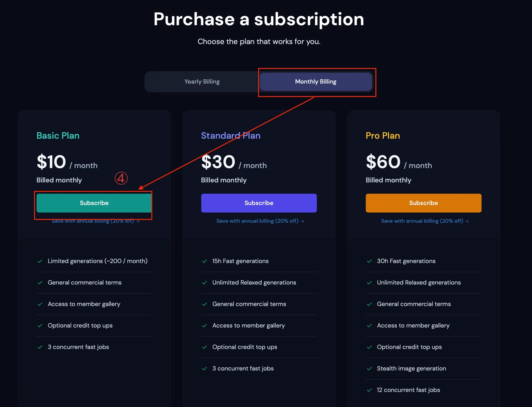This screenshot has height=407, width=532.
Task: Subscribe to the Basic Plan
Action: point(94,203)
